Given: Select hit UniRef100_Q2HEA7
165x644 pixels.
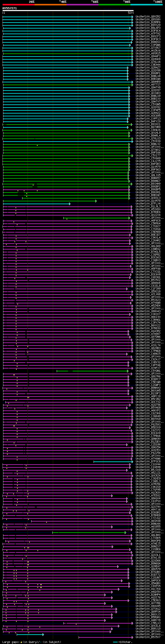Looking at the screenshot, I should tap(148, 566).
